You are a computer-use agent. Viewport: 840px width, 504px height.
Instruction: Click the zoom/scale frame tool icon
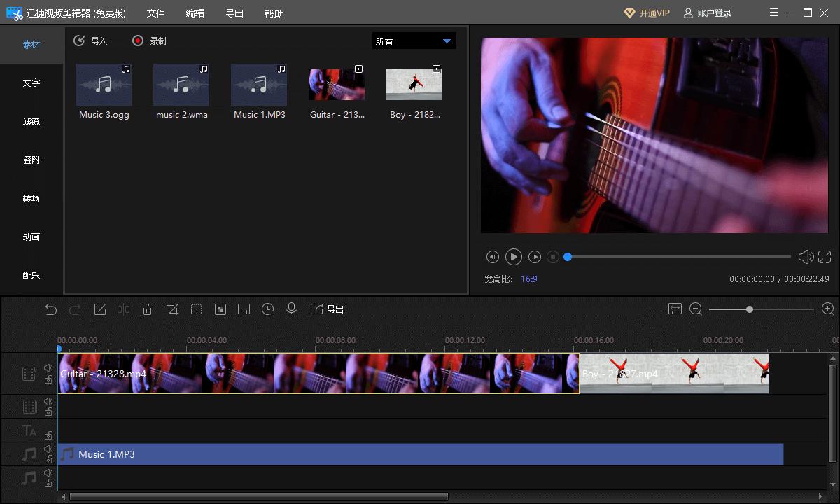196,309
